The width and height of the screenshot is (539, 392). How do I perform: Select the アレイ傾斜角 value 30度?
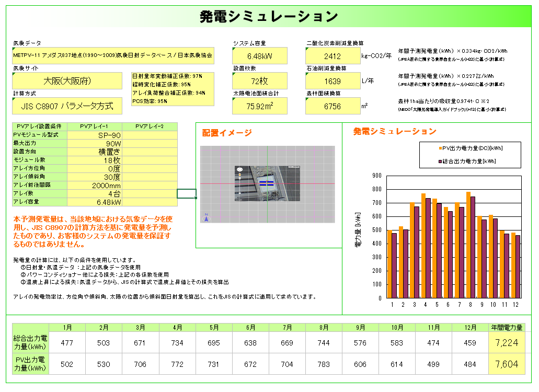click(x=95, y=177)
